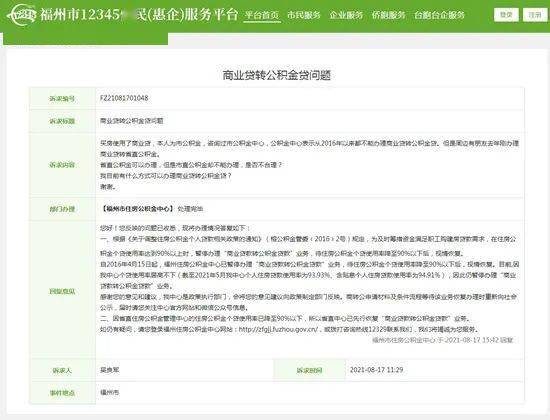Click the 回复意见 label cell
This screenshot has width=550, height=420.
(x=62, y=291)
